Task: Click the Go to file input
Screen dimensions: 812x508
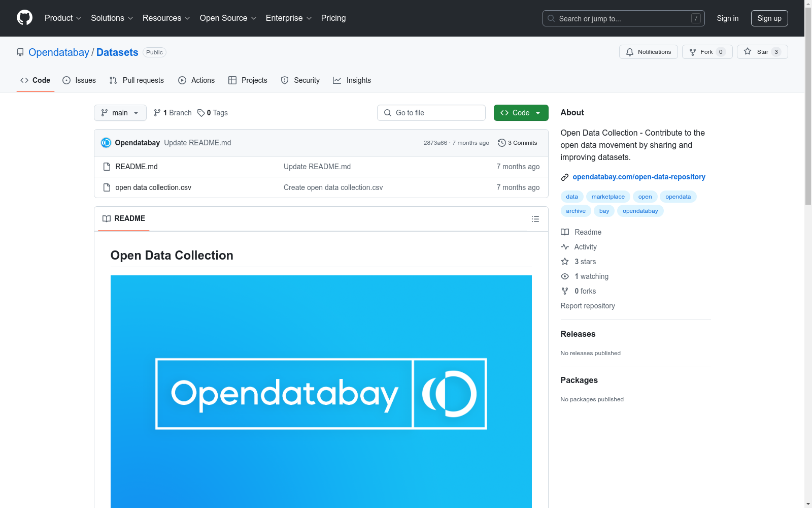Action: [431, 113]
